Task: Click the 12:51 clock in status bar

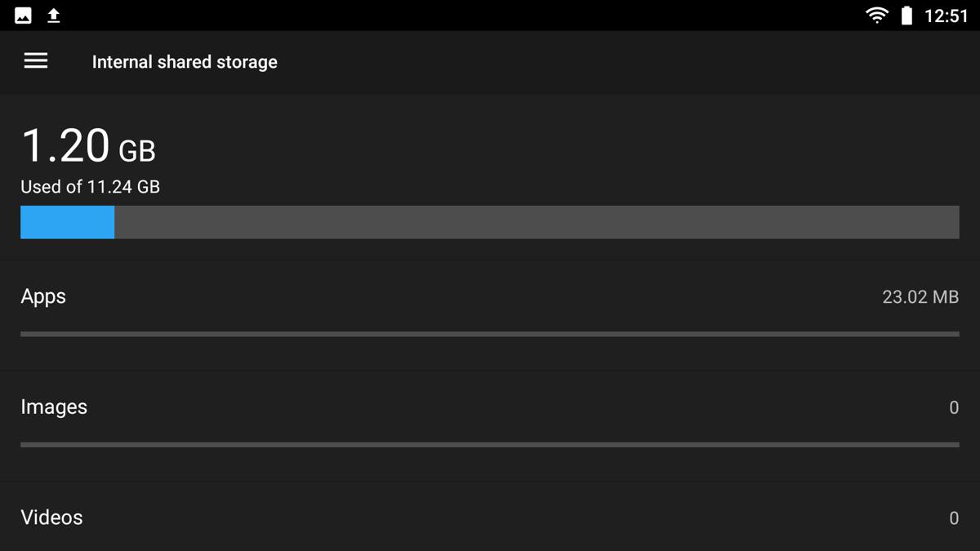Action: pyautogui.click(x=946, y=16)
